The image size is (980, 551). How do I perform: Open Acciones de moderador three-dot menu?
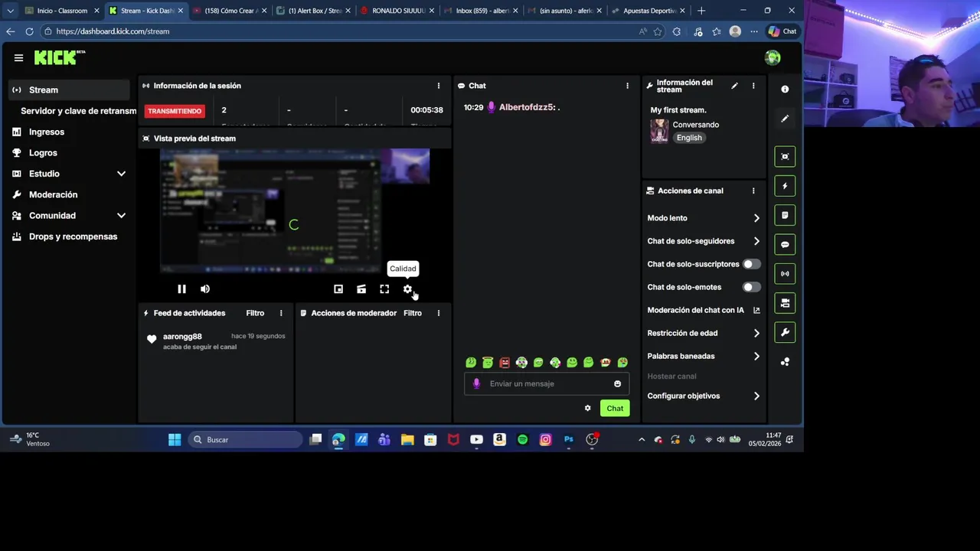point(439,313)
